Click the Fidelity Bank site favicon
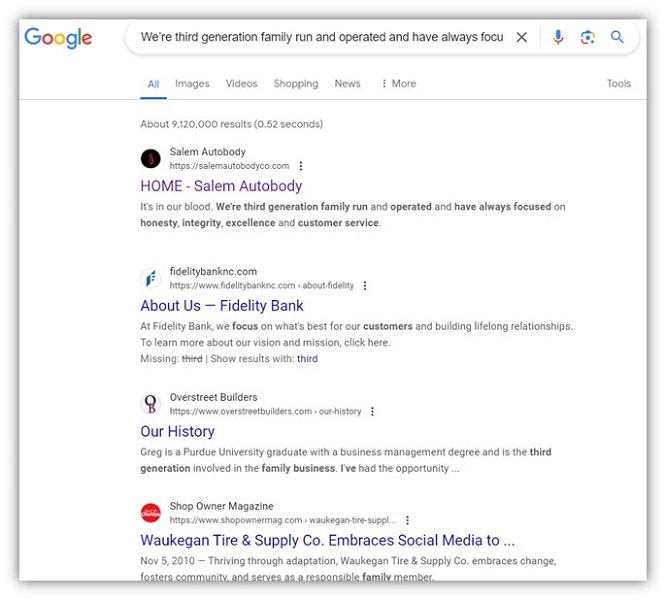Screen dimensions: 666x600 (151, 278)
